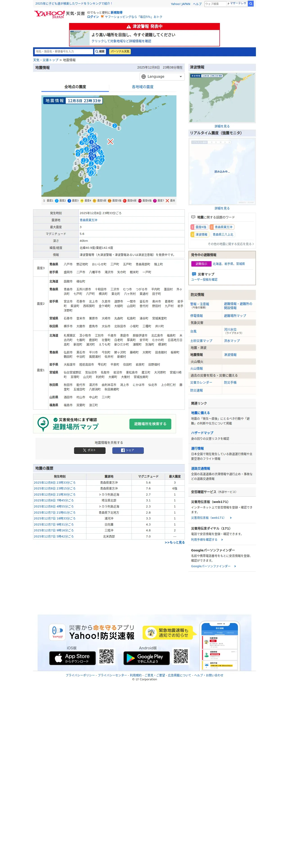Open ハザードマップ related link

coord(202,433)
